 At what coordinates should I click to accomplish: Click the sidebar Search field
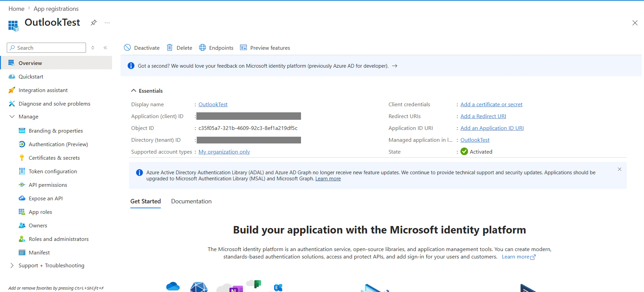pyautogui.click(x=46, y=48)
